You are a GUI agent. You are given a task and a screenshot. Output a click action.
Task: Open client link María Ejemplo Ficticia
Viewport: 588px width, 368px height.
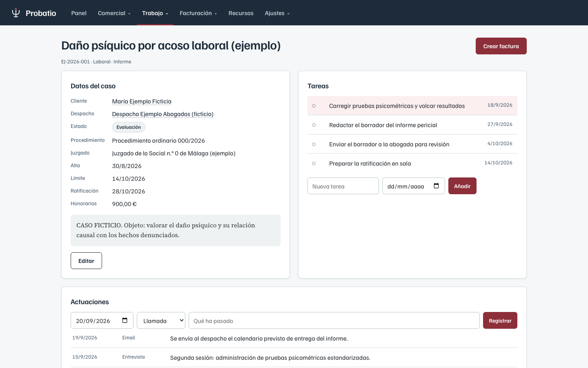coord(142,101)
